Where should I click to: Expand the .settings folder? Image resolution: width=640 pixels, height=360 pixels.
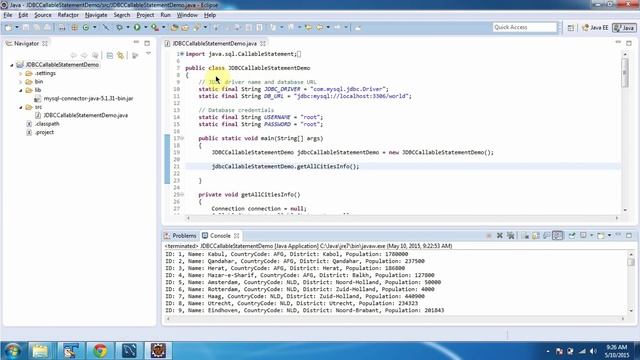coord(20,73)
